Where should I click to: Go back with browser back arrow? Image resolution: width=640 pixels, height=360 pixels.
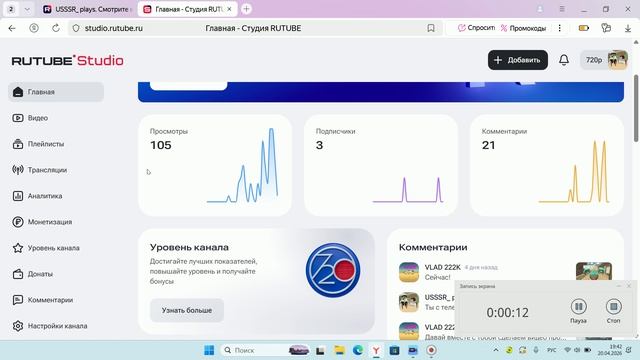[x=12, y=28]
